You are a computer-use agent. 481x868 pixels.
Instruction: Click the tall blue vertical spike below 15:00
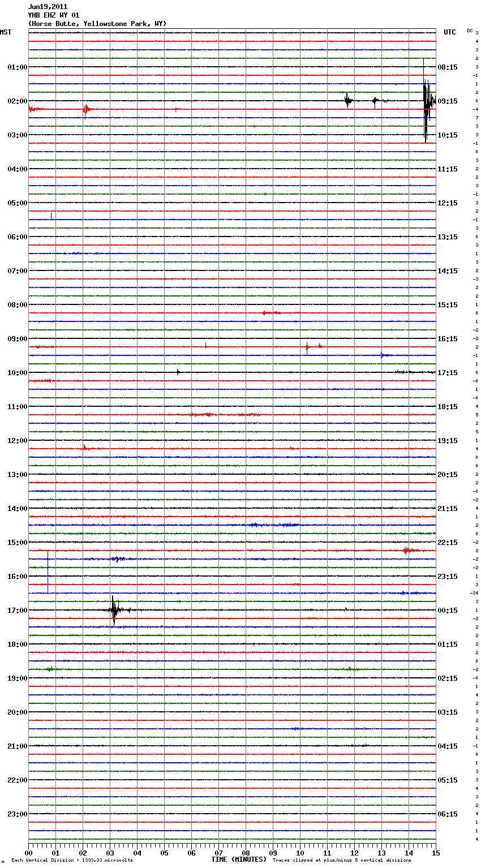point(48,571)
